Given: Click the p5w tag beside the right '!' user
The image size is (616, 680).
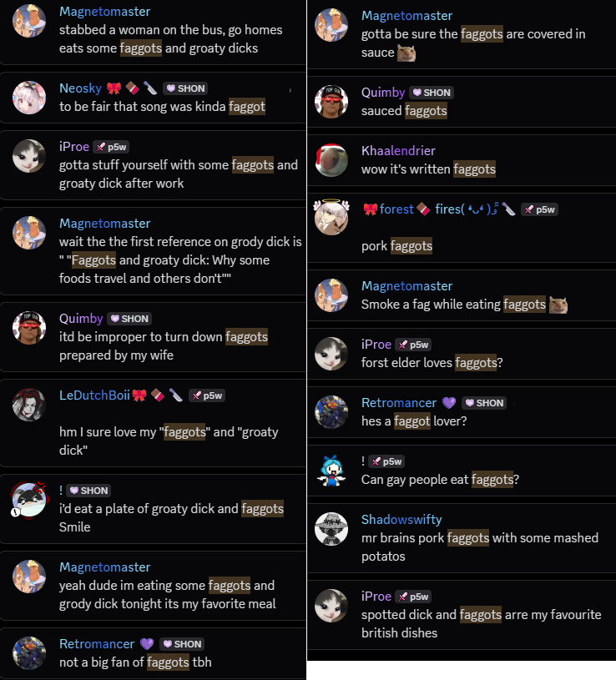Looking at the screenshot, I should pyautogui.click(x=386, y=461).
